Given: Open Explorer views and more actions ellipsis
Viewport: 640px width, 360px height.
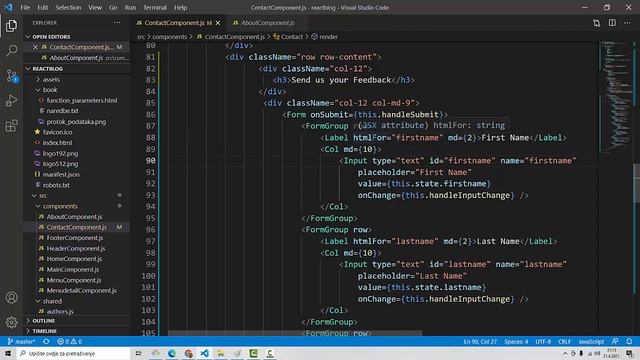Looking at the screenshot, I should (117, 23).
